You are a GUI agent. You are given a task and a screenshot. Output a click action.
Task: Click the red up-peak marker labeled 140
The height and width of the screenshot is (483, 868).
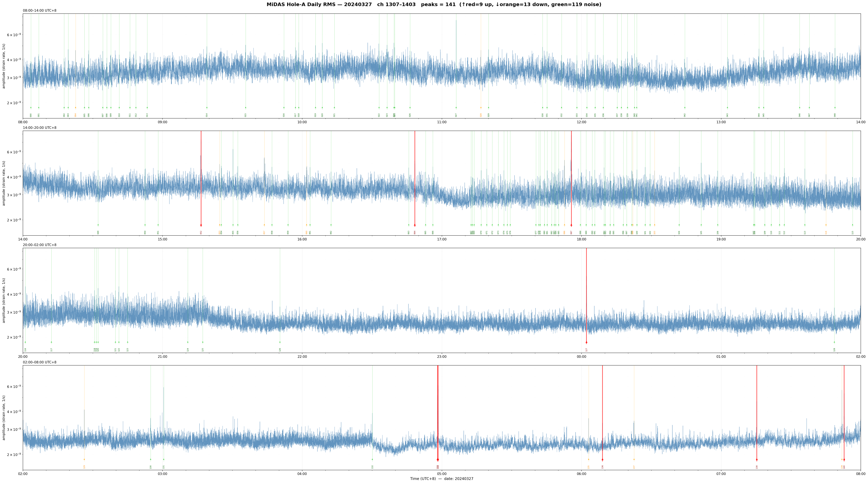pos(844,459)
